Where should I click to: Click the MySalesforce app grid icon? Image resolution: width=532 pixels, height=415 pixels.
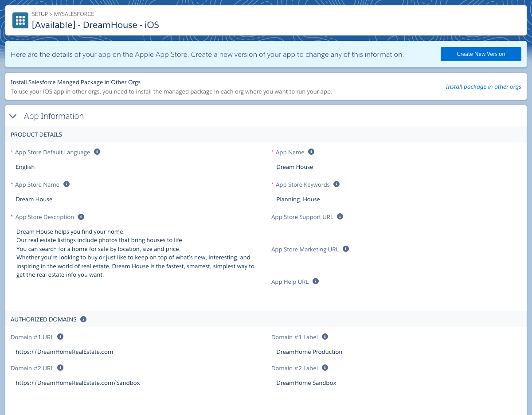pyautogui.click(x=20, y=20)
